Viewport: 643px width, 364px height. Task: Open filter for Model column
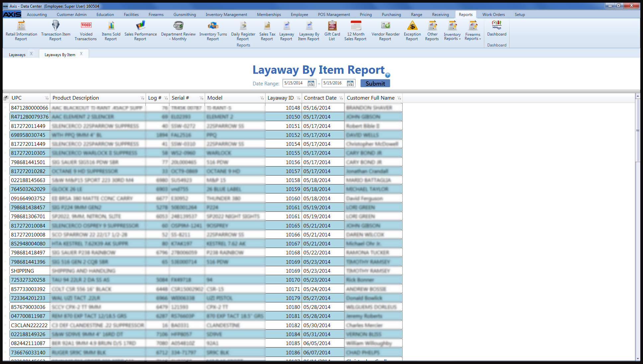(262, 98)
